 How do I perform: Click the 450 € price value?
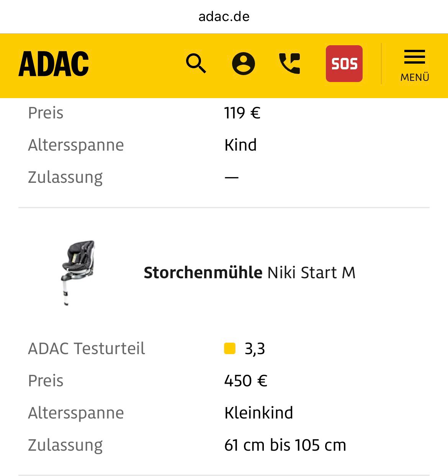[x=245, y=381]
